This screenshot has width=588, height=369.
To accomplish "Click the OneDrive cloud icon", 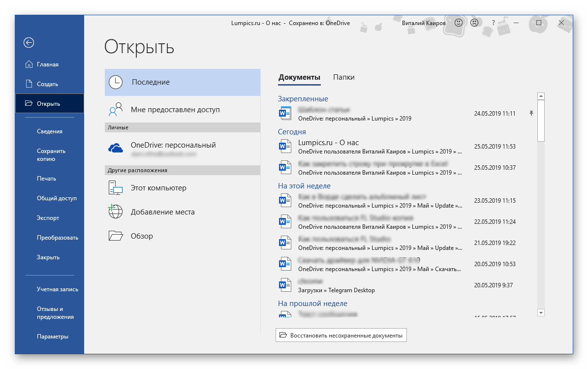I will [x=116, y=148].
